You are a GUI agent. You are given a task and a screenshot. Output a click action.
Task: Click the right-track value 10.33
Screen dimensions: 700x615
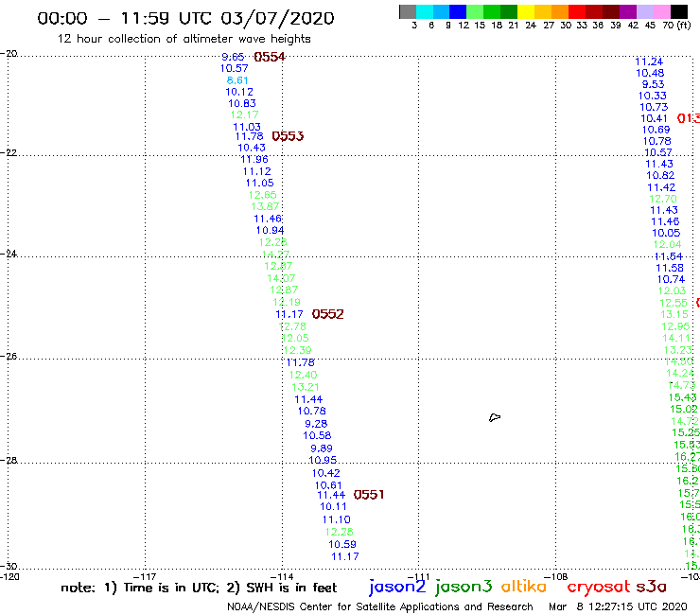653,96
